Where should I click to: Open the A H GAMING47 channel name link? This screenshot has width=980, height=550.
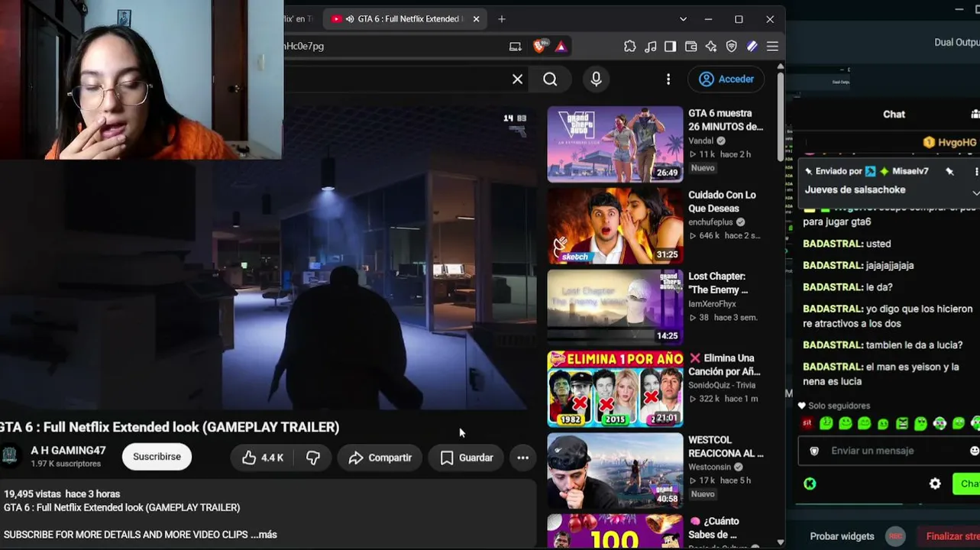point(68,451)
